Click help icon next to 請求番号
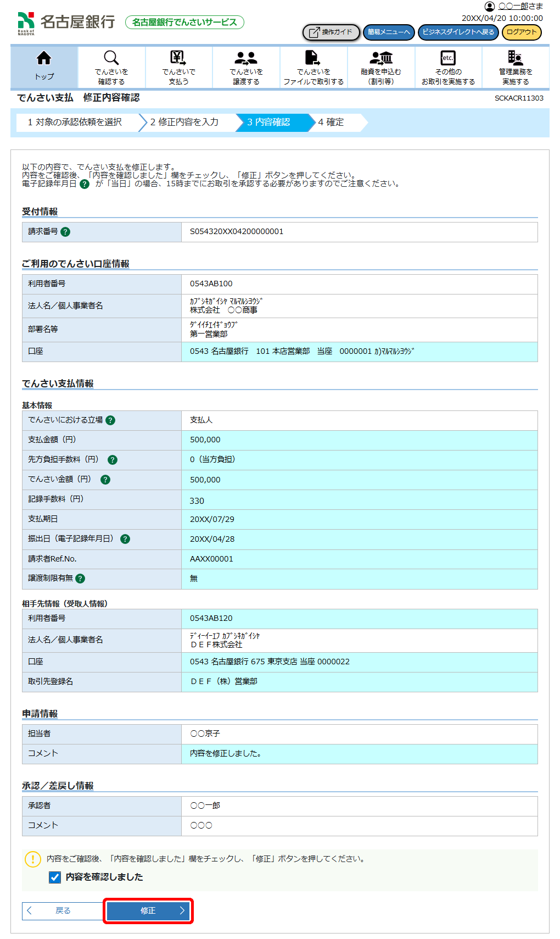Image resolution: width=560 pixels, height=939 pixels. [65, 232]
